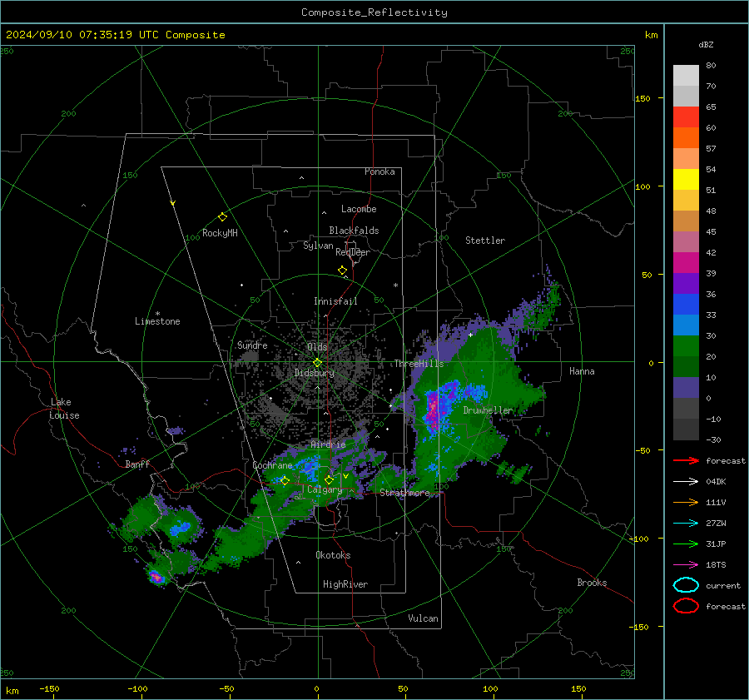Select the blue 36-33 dBZ swatch
Viewport: 749px width, 700px height.
click(686, 305)
